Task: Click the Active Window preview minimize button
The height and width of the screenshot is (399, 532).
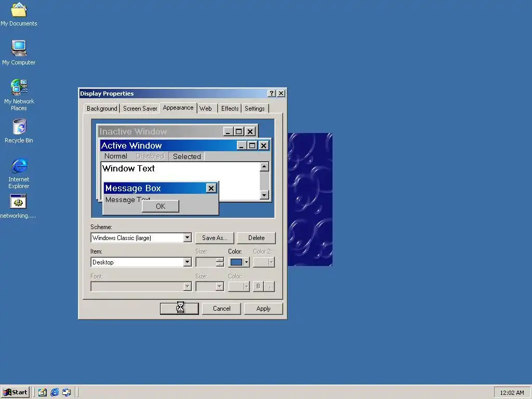Action: click(x=241, y=145)
